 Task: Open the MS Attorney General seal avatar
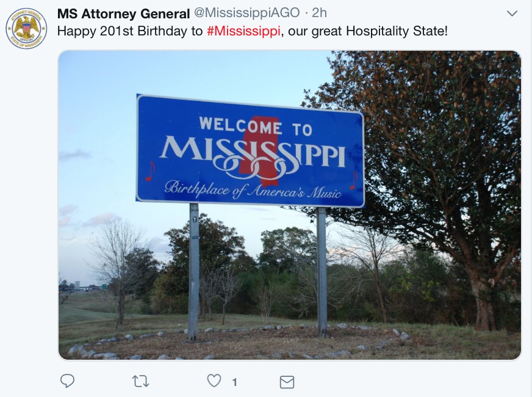click(26, 29)
